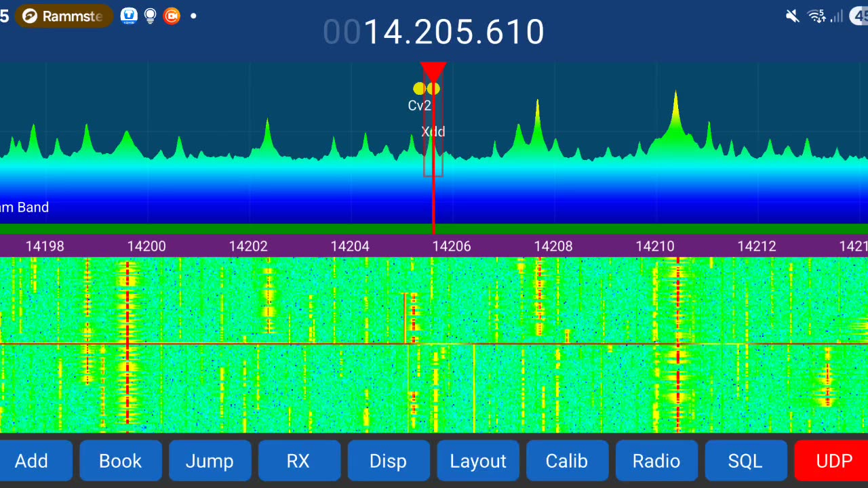868x488 pixels.
Task: Tap the Jump button
Action: pyautogui.click(x=210, y=461)
